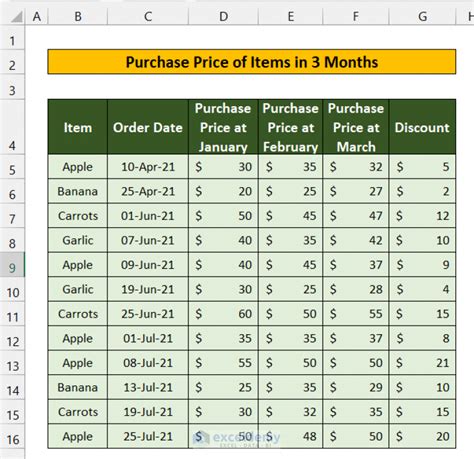Select the '01-Jun-21' date cell
This screenshot has height=459, width=474.
click(x=148, y=216)
